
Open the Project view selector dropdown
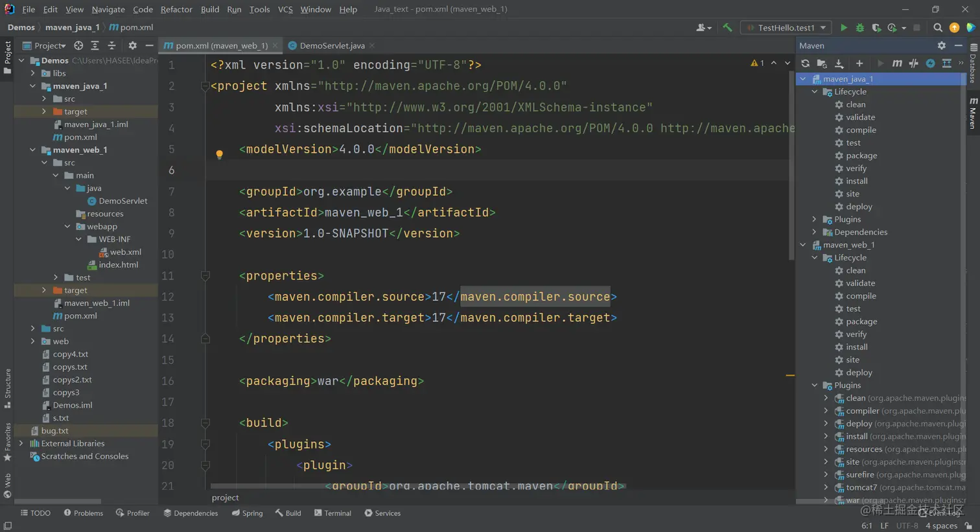tap(43, 46)
